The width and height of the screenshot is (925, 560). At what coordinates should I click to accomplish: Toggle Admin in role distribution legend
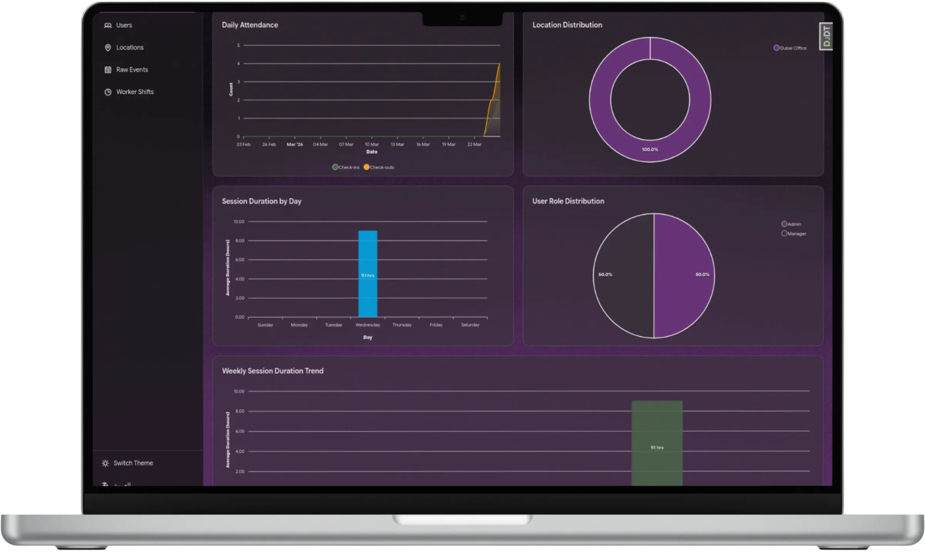coord(791,224)
